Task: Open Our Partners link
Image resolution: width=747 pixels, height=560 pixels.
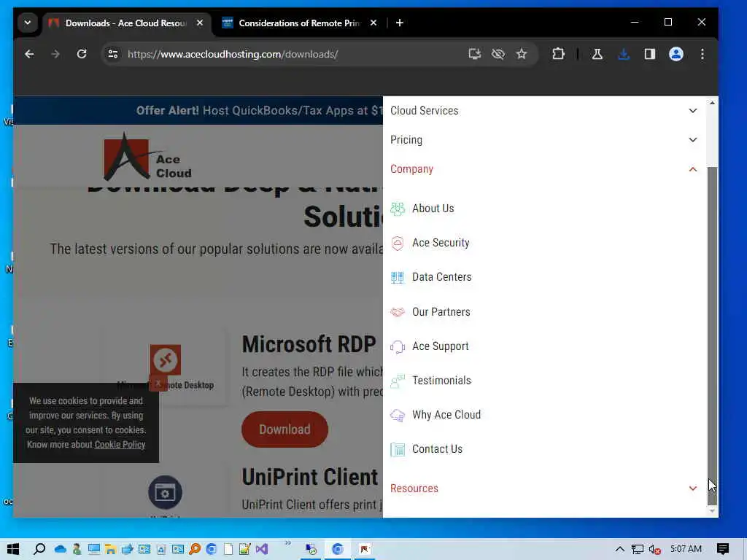Action: tap(441, 311)
